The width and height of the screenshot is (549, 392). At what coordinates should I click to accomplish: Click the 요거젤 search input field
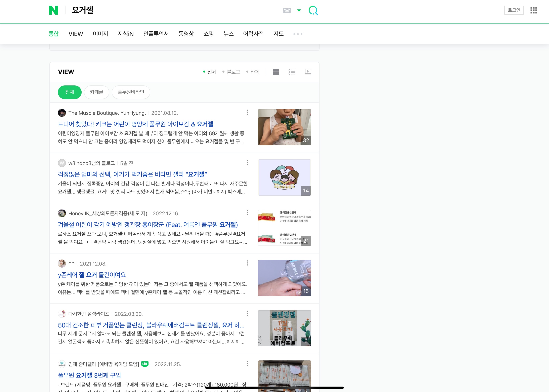[174, 10]
